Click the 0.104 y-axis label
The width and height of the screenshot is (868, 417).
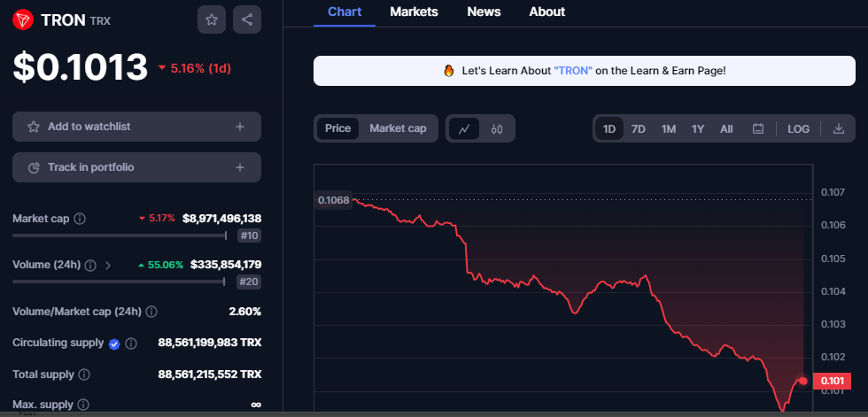pos(833,291)
